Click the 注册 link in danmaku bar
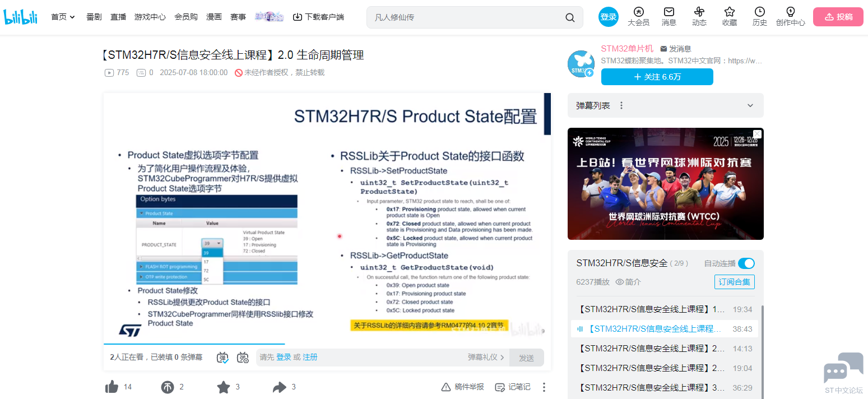 coord(310,358)
